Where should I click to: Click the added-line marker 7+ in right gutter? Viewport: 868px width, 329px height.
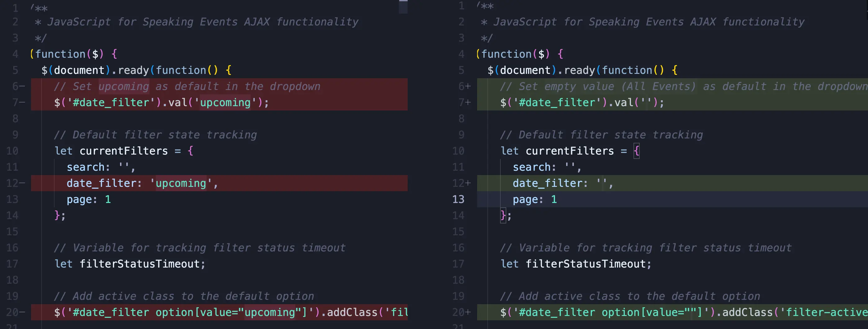click(x=465, y=102)
